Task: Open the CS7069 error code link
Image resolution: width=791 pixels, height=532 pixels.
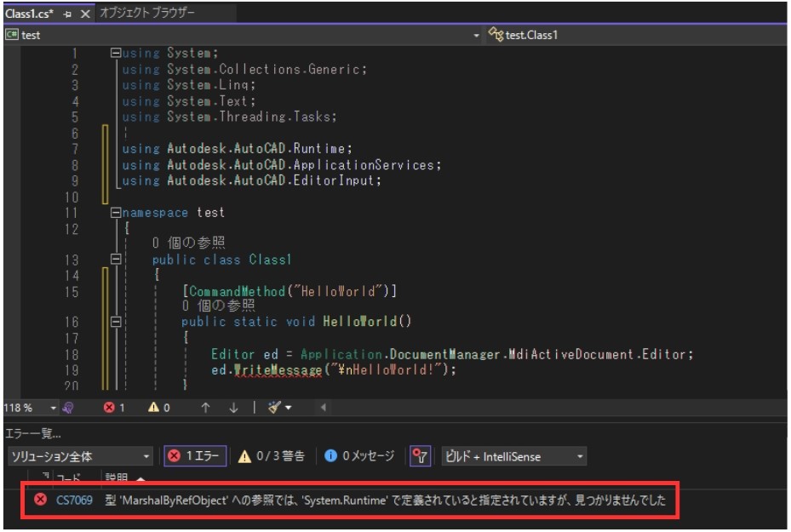Action: (x=74, y=501)
